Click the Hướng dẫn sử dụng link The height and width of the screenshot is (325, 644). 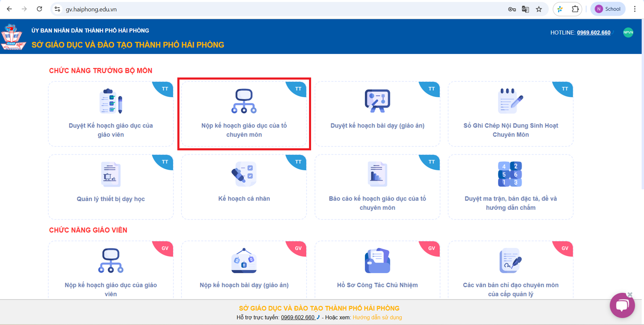[x=377, y=317]
